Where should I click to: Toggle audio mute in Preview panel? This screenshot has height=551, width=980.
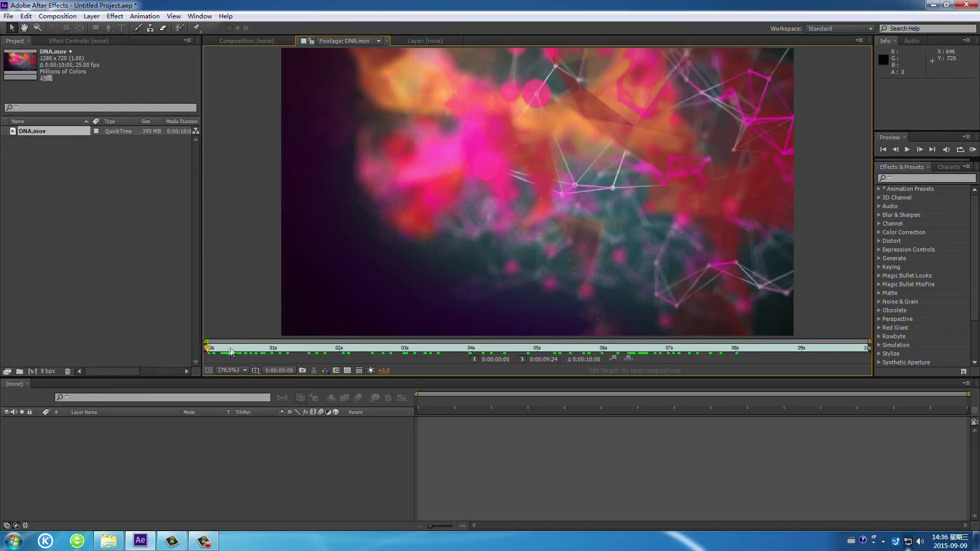coord(946,149)
